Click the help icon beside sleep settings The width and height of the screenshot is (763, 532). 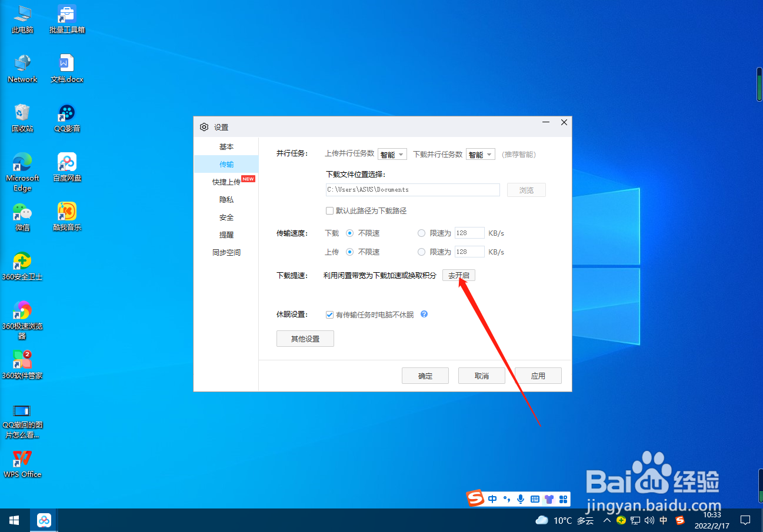pyautogui.click(x=424, y=314)
